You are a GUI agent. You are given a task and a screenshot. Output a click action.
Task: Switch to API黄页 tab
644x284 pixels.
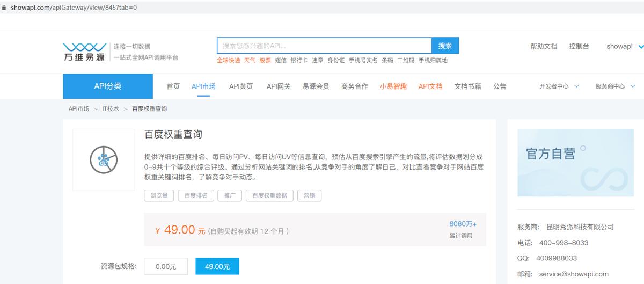(x=241, y=86)
